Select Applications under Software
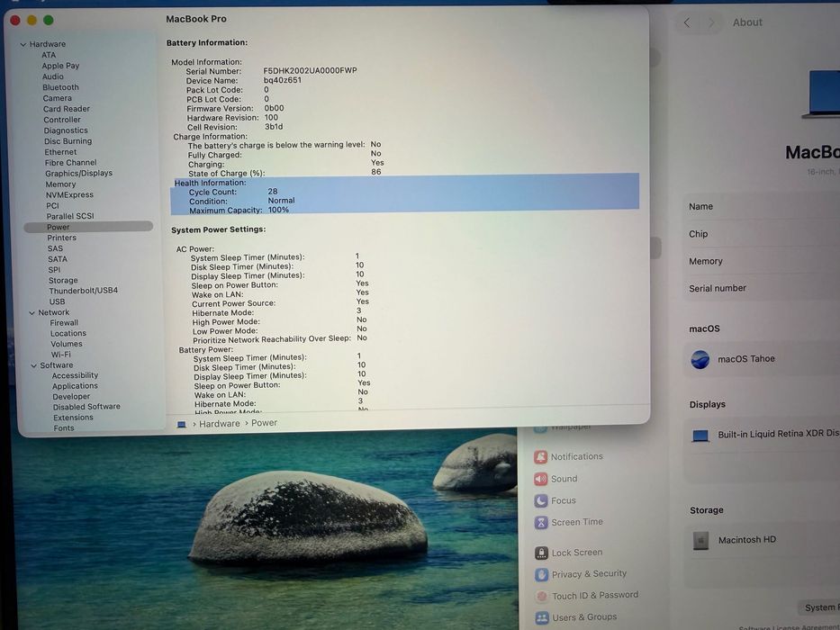This screenshot has height=630, width=840. (75, 386)
